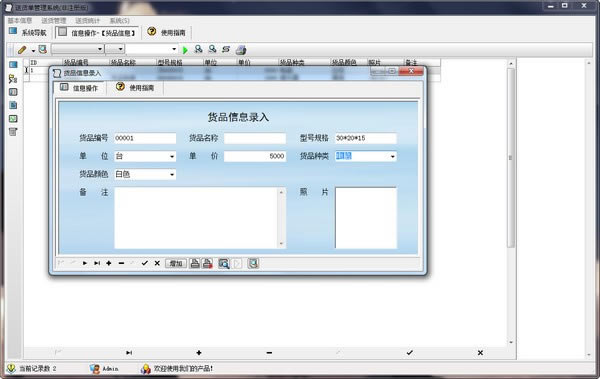The height and width of the screenshot is (379, 600).
Task: Expand the 货品种类 category dropdown
Action: pyautogui.click(x=393, y=156)
